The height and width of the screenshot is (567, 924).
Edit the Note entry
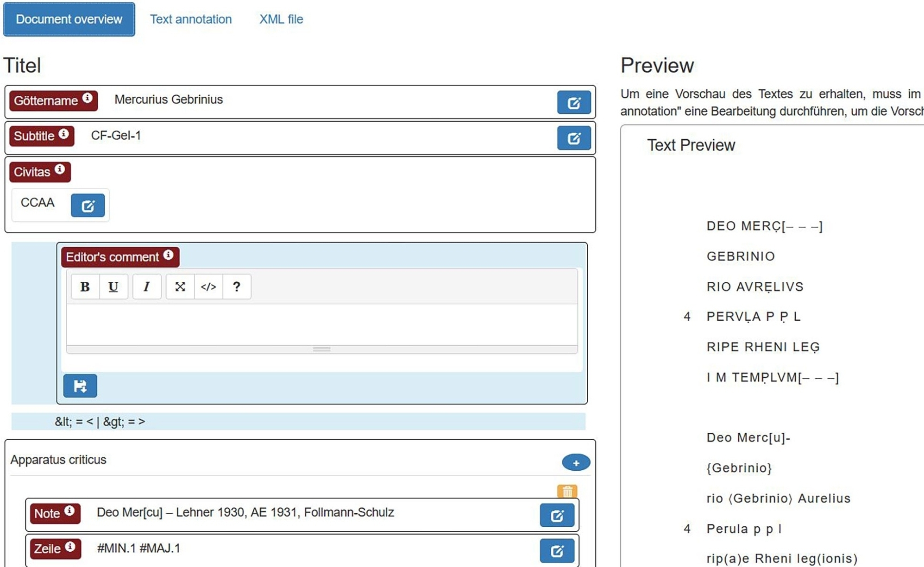coord(557,515)
